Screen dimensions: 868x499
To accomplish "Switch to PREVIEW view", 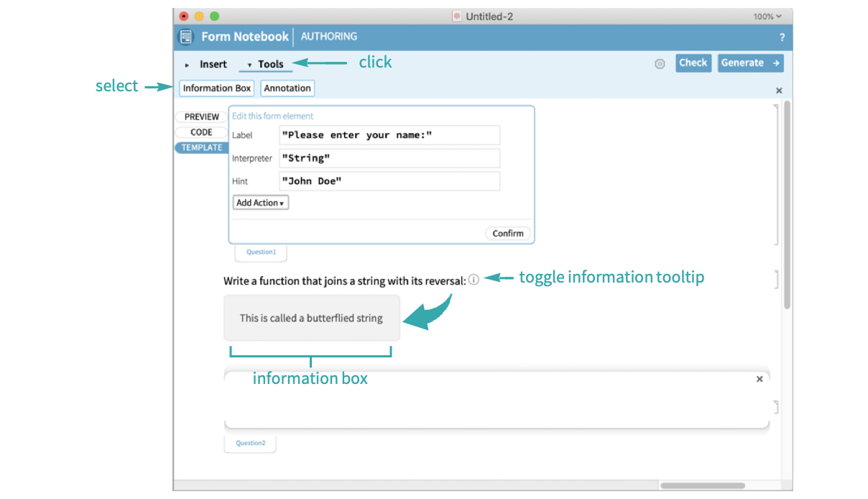I will click(x=201, y=116).
